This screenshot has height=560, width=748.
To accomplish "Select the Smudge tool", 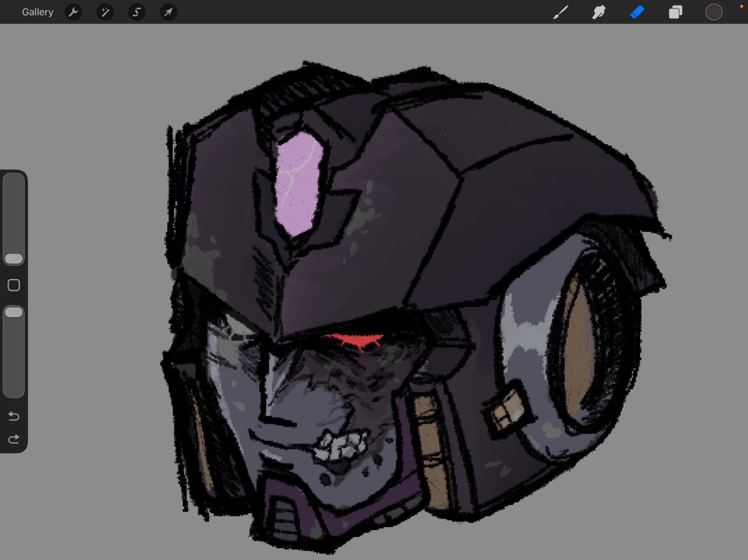I will click(x=598, y=12).
